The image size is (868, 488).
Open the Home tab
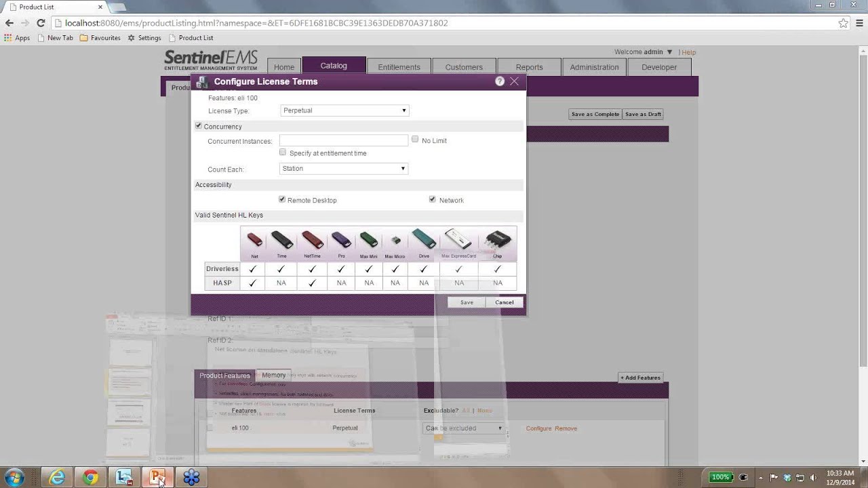tap(284, 67)
